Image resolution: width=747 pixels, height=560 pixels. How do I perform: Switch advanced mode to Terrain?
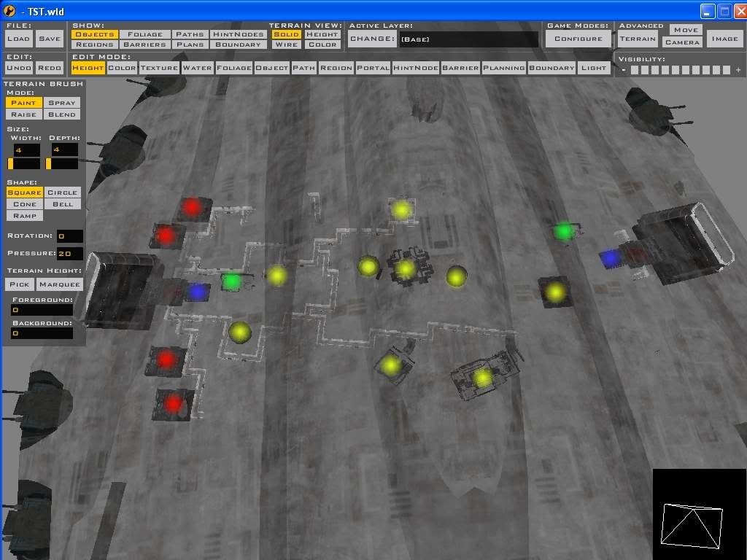[x=638, y=39]
